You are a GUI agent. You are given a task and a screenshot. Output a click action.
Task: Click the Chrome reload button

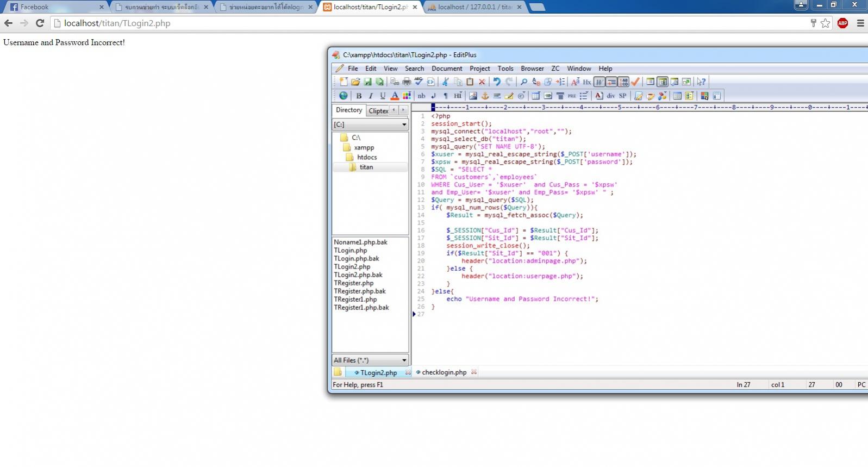[x=40, y=23]
